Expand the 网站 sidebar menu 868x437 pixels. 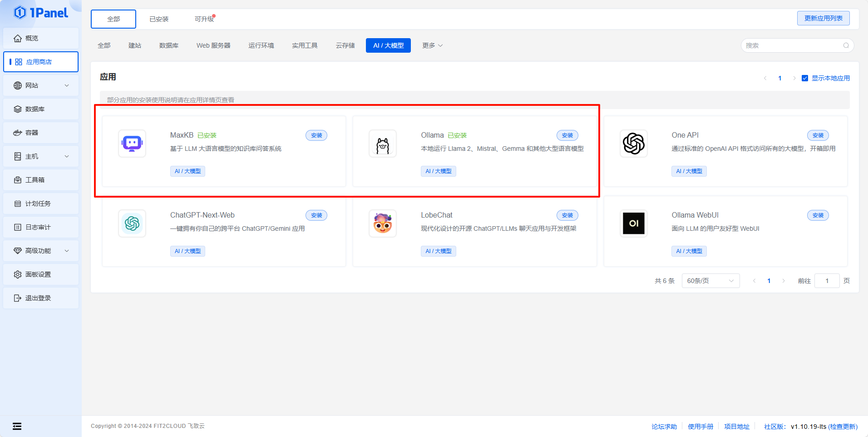[x=41, y=85]
